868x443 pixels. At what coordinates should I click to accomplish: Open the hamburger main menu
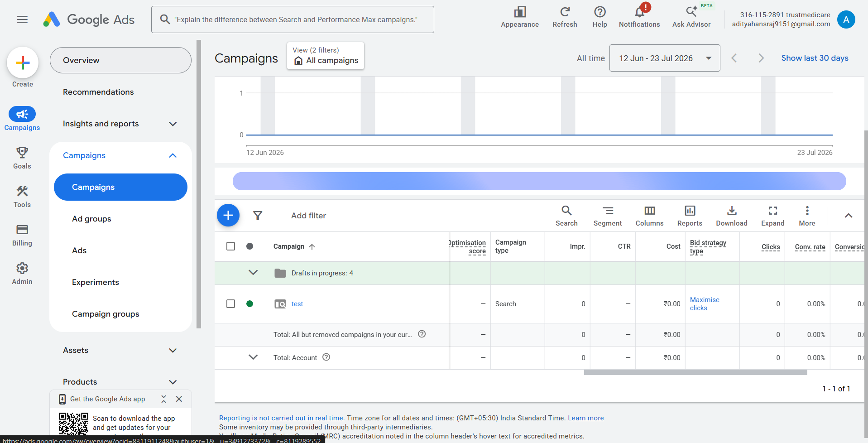(22, 19)
